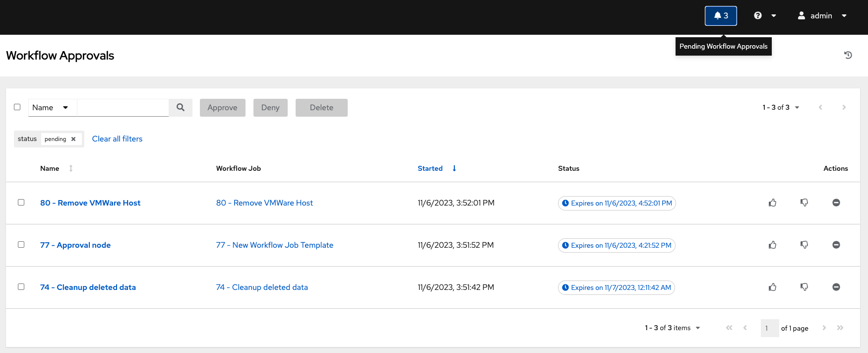
Task: Toggle the select-all checkbox in toolbar
Action: pyautogui.click(x=17, y=107)
